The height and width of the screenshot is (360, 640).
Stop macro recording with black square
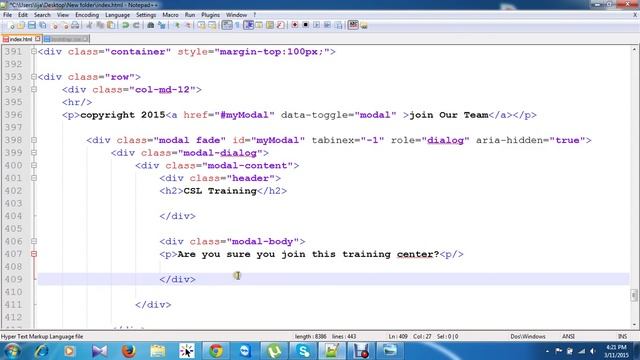pos(305,25)
